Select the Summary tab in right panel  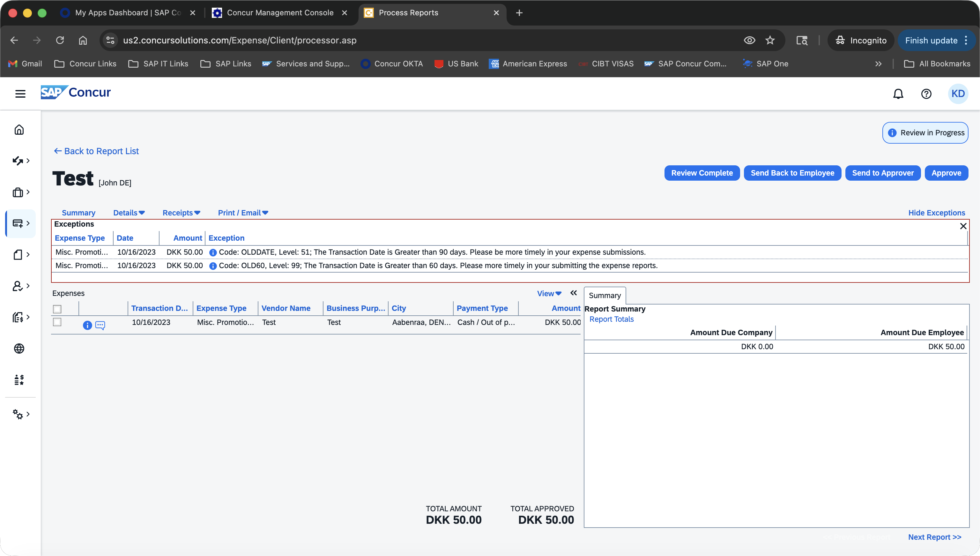tap(605, 296)
